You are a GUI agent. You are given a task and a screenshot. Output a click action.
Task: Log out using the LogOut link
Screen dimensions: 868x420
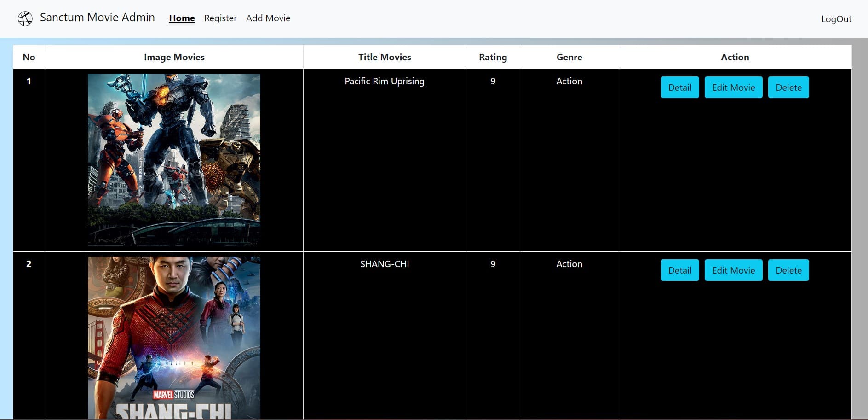pos(836,19)
